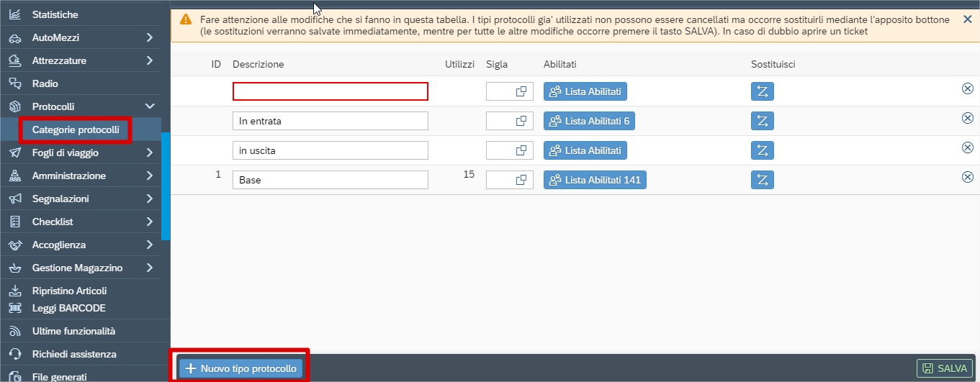Delete the Base row with circled X
The width and height of the screenshot is (980, 382).
point(968,177)
